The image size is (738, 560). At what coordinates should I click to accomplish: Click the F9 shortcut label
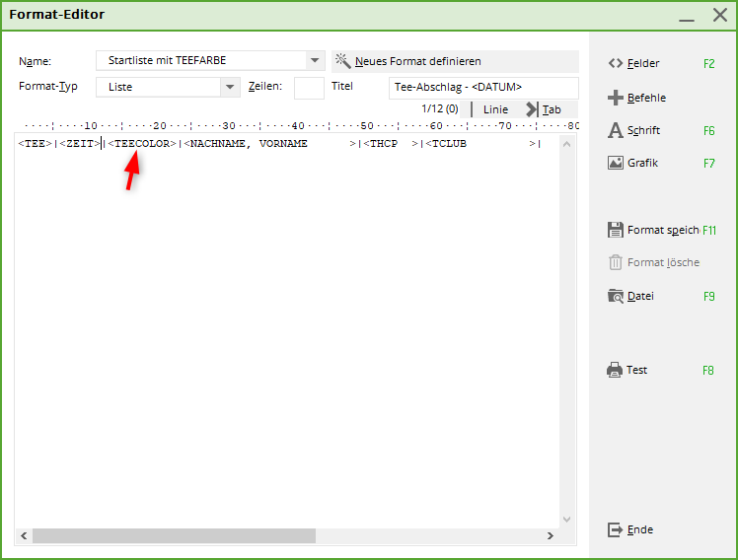click(x=708, y=297)
